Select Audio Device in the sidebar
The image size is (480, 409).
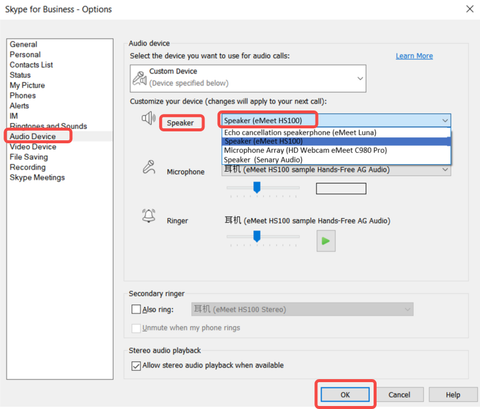(x=33, y=136)
